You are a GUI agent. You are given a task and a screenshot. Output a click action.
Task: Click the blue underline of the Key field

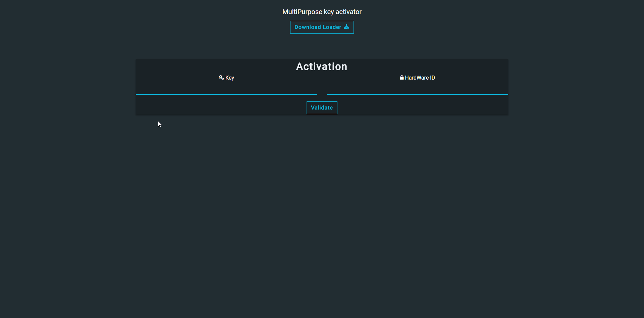point(226,94)
